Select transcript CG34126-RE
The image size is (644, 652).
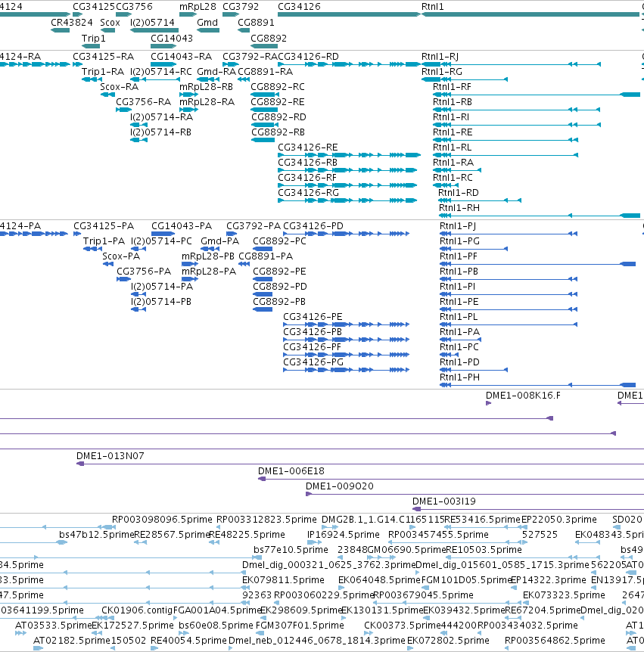(x=308, y=147)
